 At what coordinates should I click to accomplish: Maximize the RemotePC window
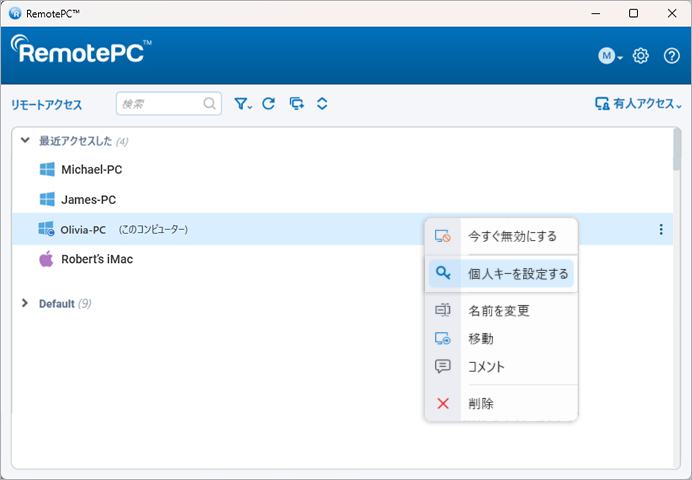coord(633,13)
